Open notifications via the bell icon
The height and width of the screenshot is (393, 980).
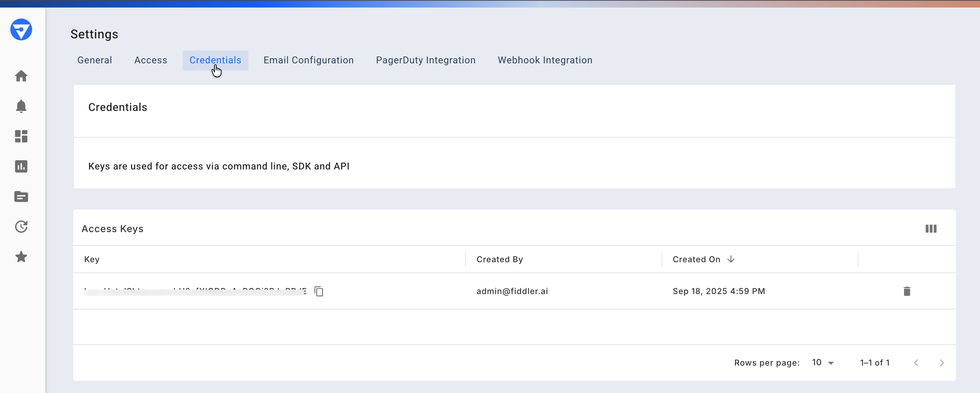click(21, 106)
